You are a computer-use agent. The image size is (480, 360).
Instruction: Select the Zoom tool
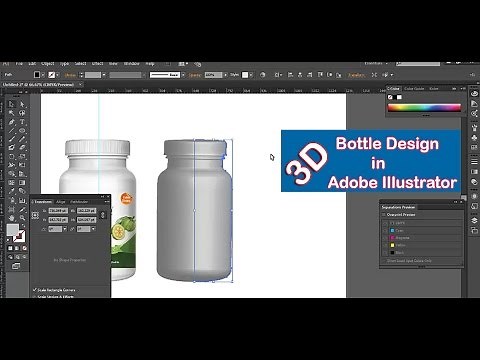click(22, 218)
